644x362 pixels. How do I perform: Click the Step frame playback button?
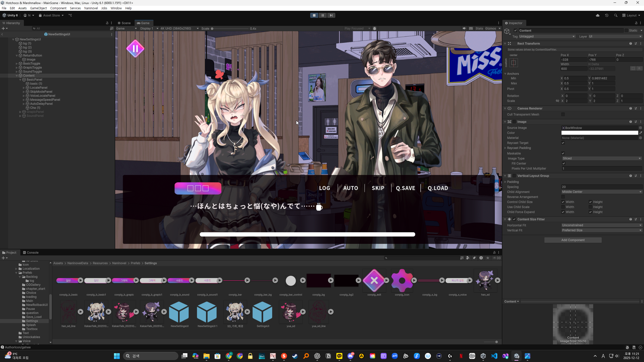331,15
